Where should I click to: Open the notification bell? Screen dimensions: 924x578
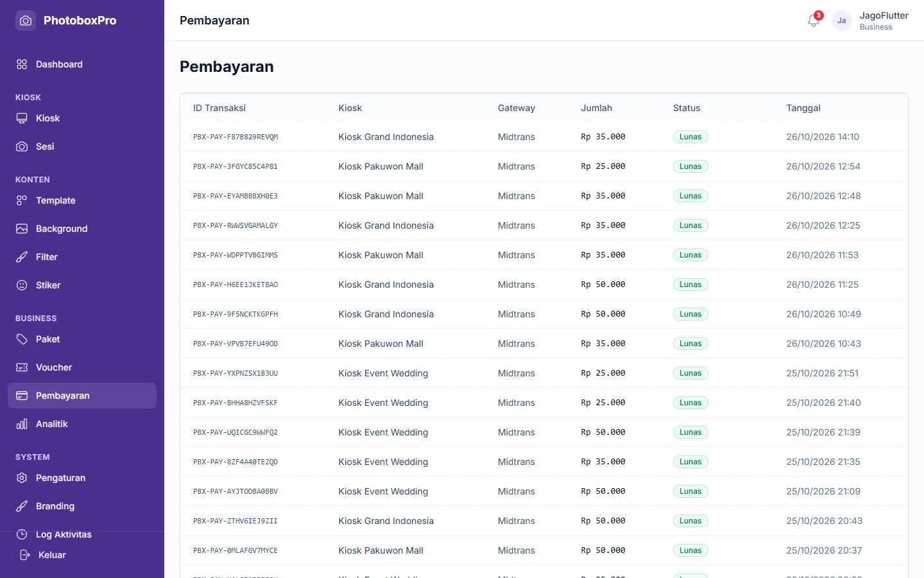click(x=814, y=21)
